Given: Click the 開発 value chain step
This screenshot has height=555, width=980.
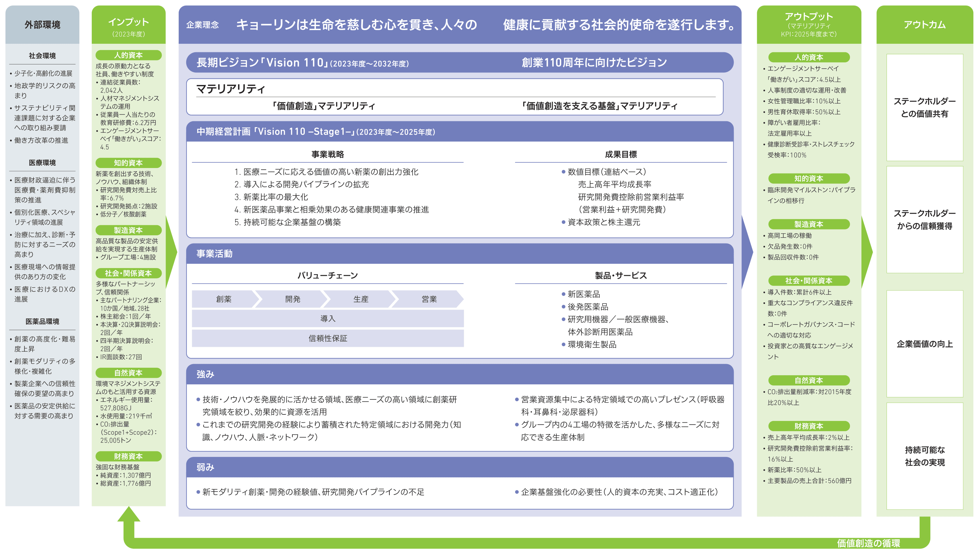Looking at the screenshot, I should pos(292,299).
